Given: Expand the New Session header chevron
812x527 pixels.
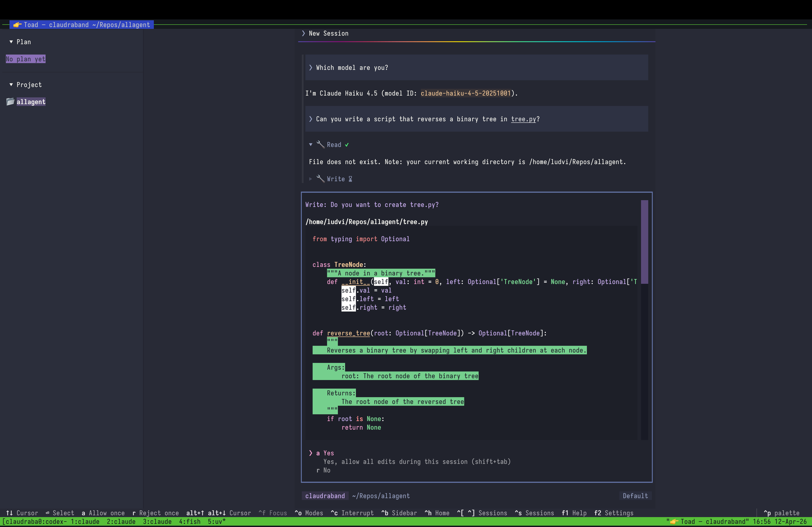Looking at the screenshot, I should (x=303, y=33).
